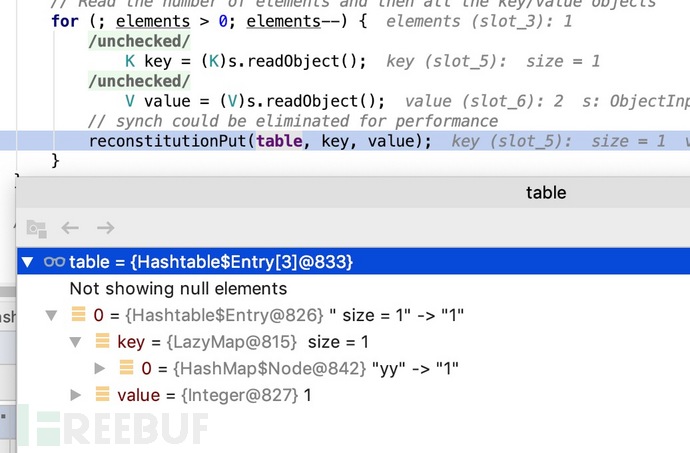690x453 pixels.
Task: Expand the HashMap$Node@842 entry
Action: (x=100, y=368)
